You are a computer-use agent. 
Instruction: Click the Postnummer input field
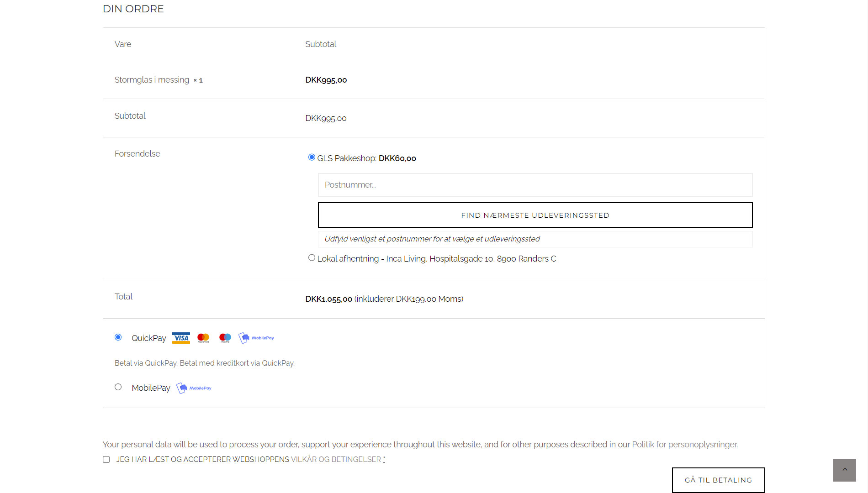point(535,185)
